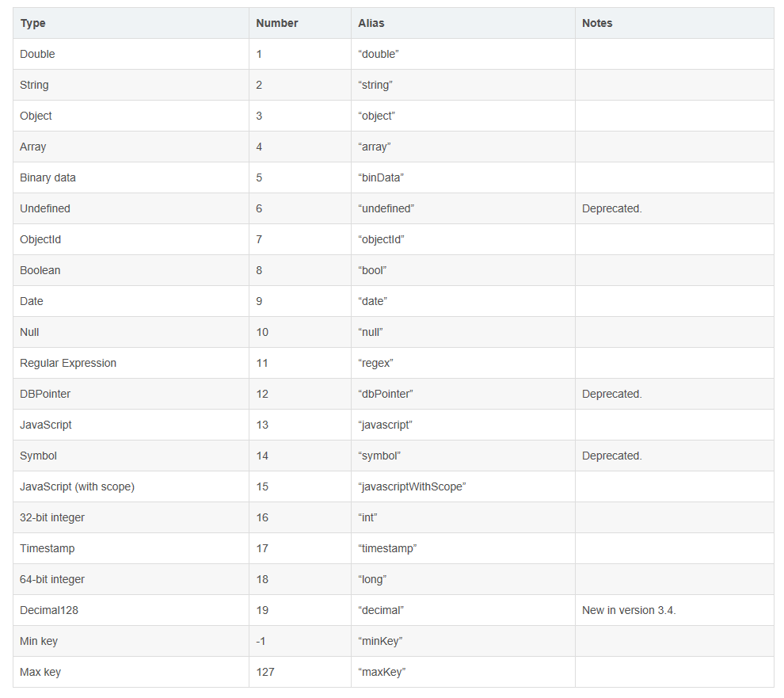
Task: Select the "New in version 3.4." note
Action: (x=629, y=610)
